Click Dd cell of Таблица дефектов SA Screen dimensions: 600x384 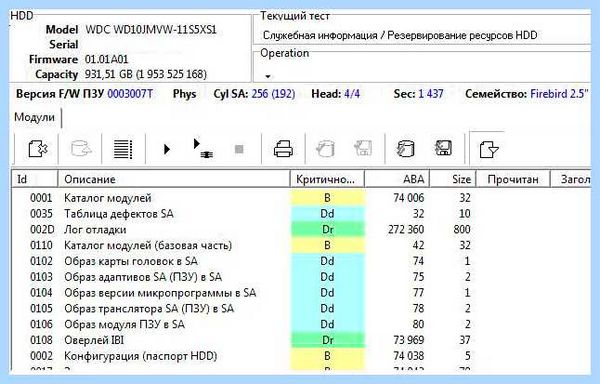click(327, 213)
